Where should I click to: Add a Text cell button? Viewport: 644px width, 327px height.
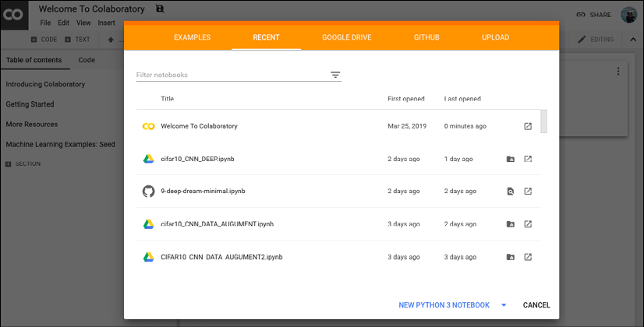pos(77,40)
